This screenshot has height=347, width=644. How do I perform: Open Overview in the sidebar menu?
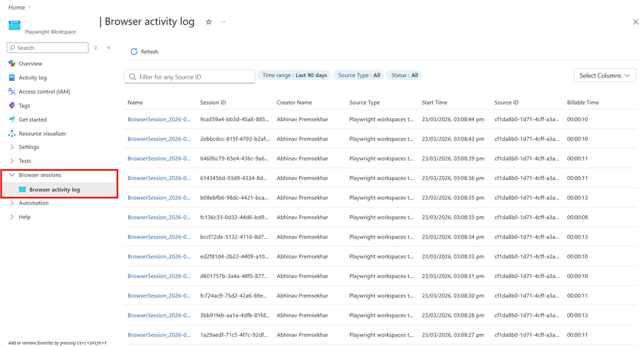pos(30,63)
